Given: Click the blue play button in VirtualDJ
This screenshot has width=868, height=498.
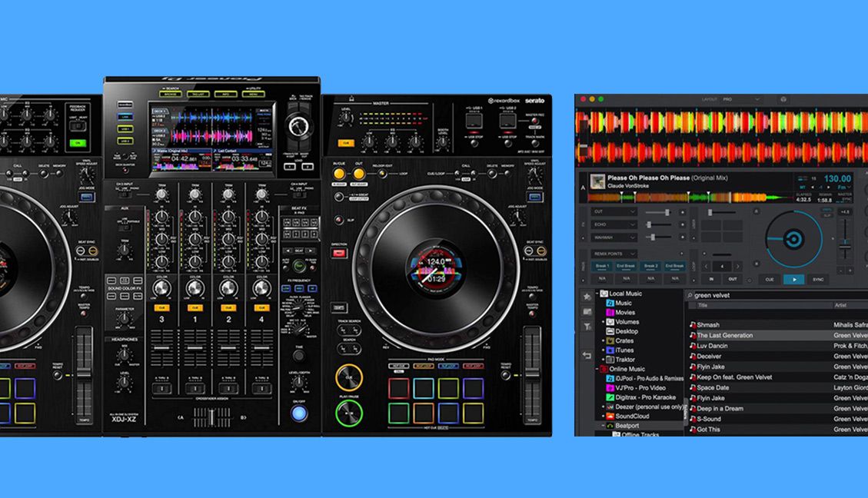Looking at the screenshot, I should pyautogui.click(x=794, y=280).
